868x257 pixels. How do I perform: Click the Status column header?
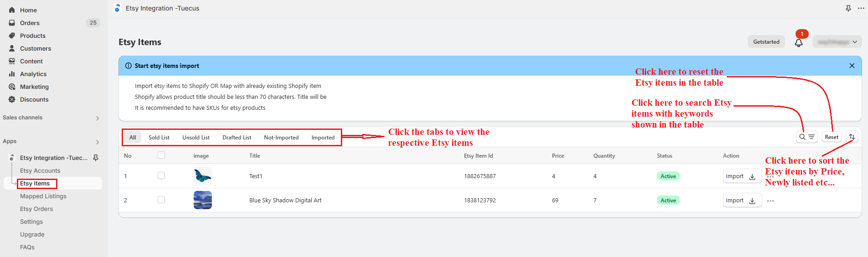pos(665,156)
